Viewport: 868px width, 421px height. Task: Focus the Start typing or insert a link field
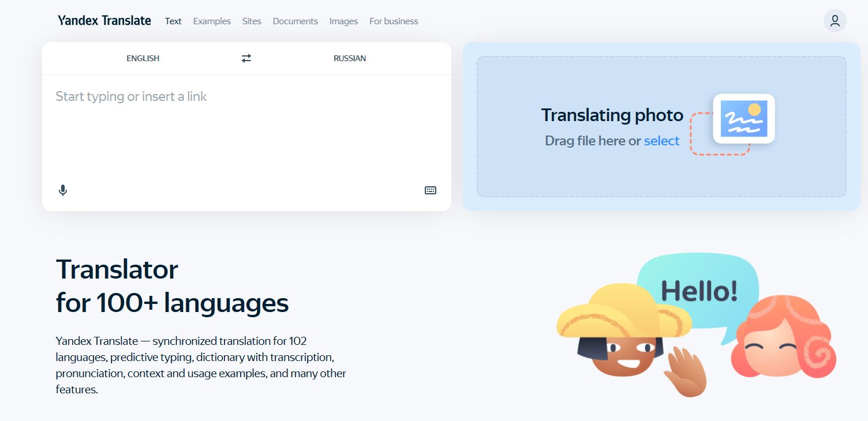pyautogui.click(x=246, y=127)
